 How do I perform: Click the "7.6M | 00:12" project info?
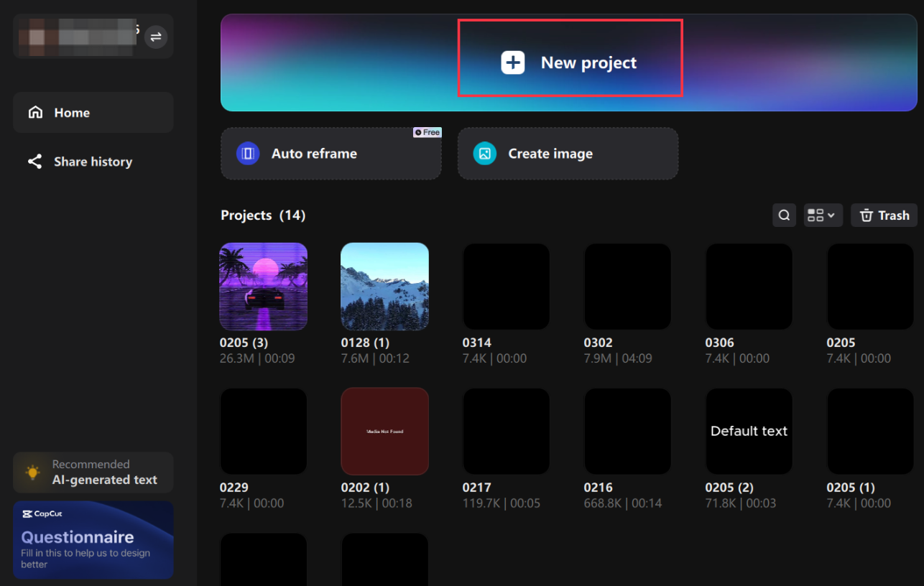point(375,358)
